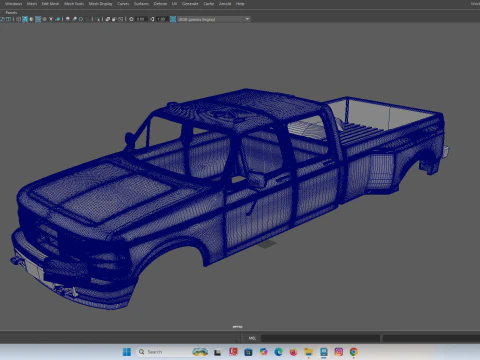Open Task View from the taskbar
This screenshot has width=480, height=360.
pyautogui.click(x=217, y=352)
